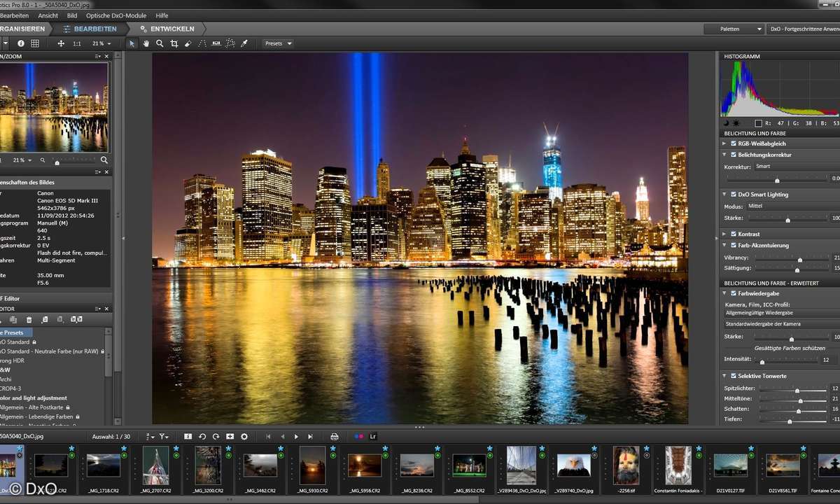Pick the horizon straighten tool
The height and width of the screenshot is (504, 840).
(x=216, y=43)
